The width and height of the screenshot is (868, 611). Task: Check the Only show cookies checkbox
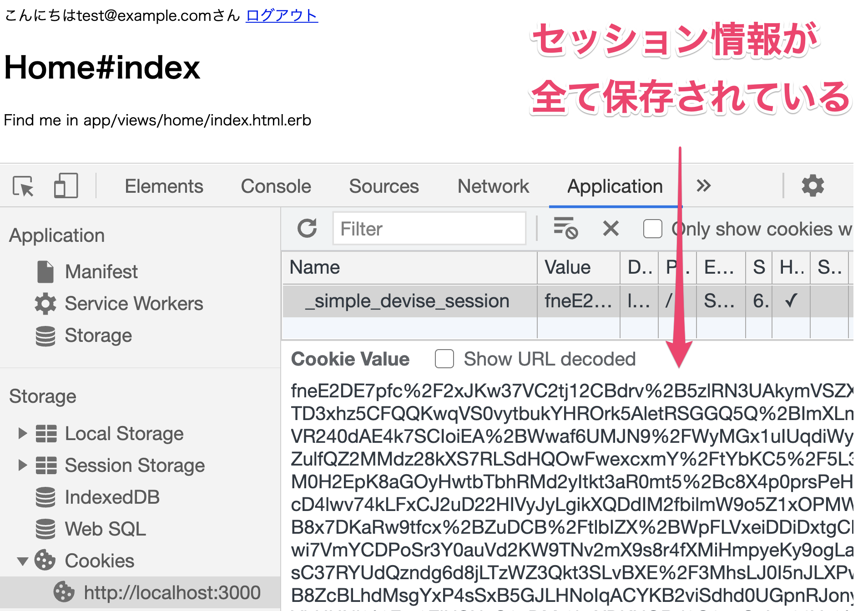[x=652, y=229]
